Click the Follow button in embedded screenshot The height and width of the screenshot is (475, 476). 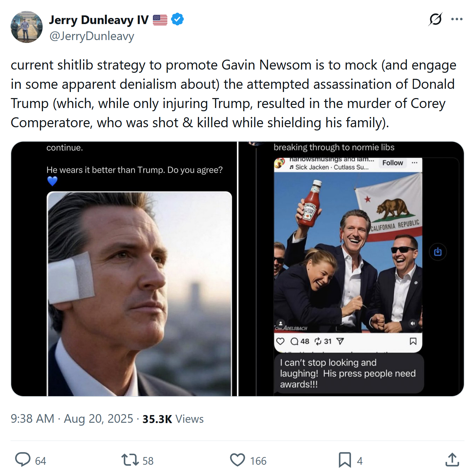[392, 163]
